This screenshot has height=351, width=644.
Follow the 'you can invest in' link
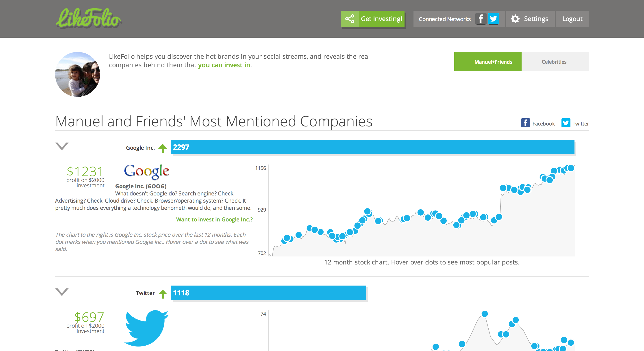pos(224,65)
